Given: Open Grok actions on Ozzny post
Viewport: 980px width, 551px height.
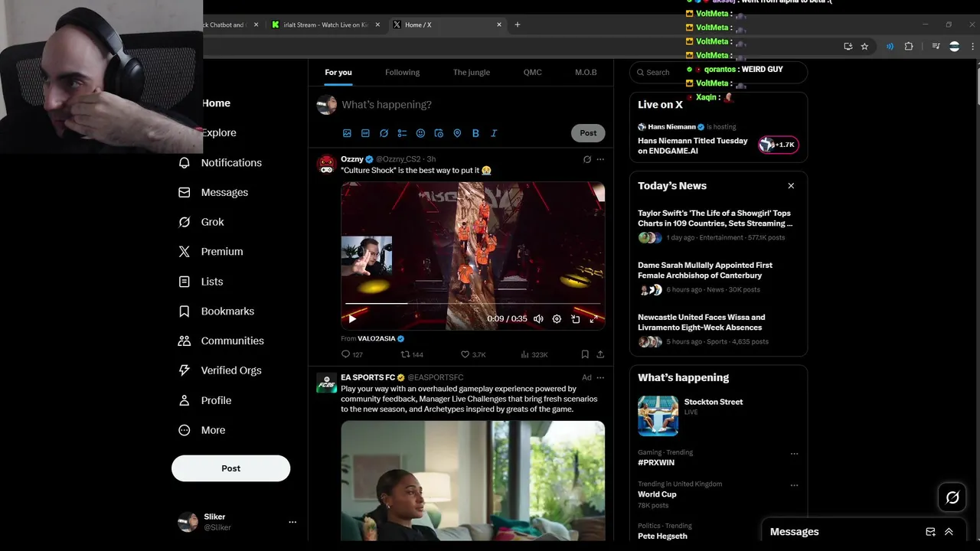Looking at the screenshot, I should (587, 159).
